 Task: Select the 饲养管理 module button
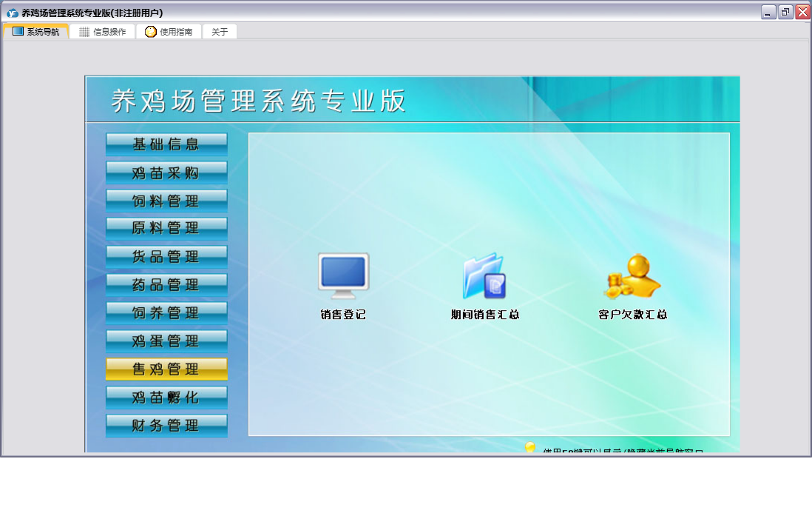pos(166,312)
